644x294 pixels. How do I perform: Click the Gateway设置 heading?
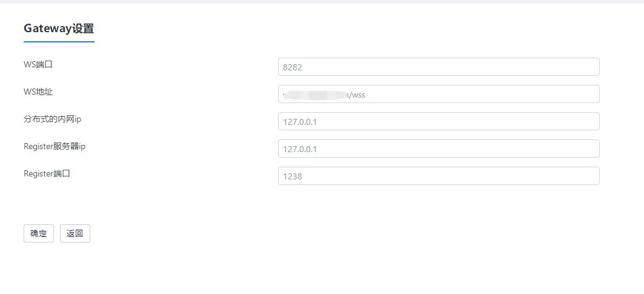pos(59,28)
